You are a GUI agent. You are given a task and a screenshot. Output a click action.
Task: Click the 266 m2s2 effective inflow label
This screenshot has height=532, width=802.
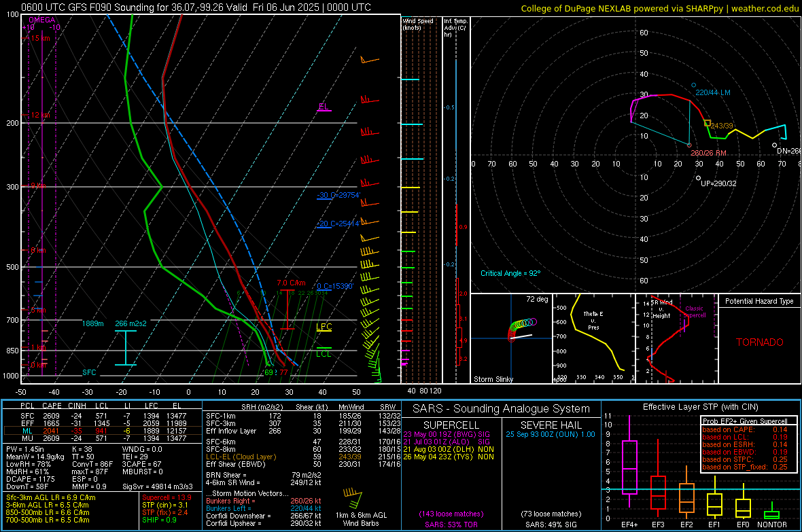131,324
